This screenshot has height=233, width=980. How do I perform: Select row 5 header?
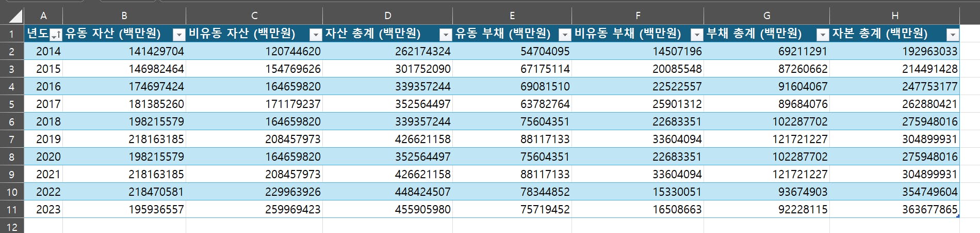pos(12,104)
